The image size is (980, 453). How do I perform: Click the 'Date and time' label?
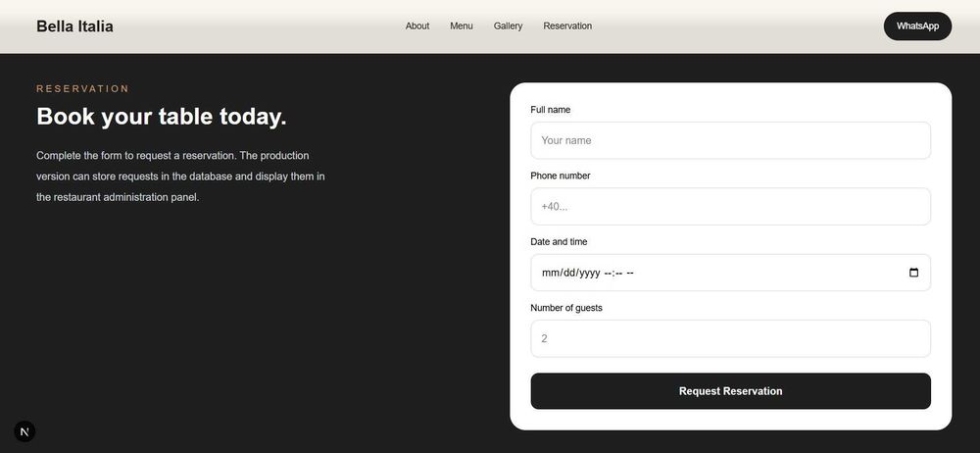559,241
